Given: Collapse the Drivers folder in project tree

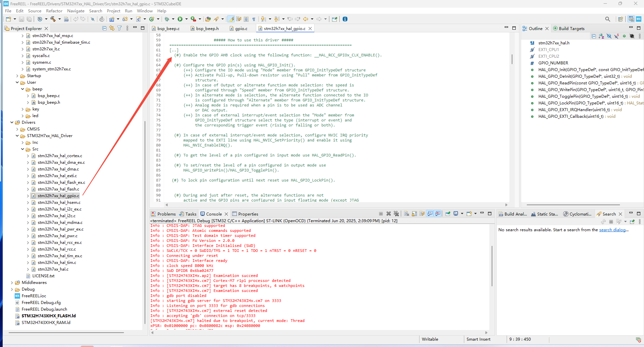Looking at the screenshot, I should click(x=12, y=122).
